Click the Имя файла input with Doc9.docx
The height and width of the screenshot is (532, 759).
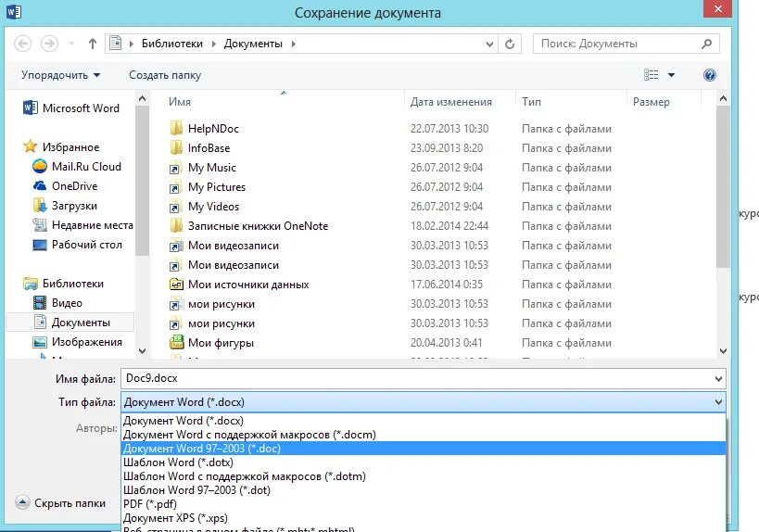coord(416,378)
